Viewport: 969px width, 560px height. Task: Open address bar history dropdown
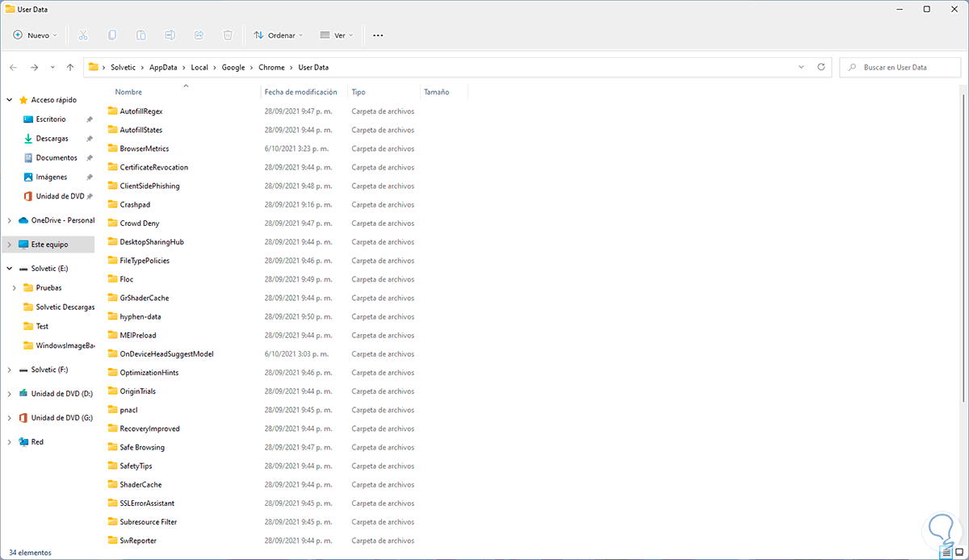point(801,67)
